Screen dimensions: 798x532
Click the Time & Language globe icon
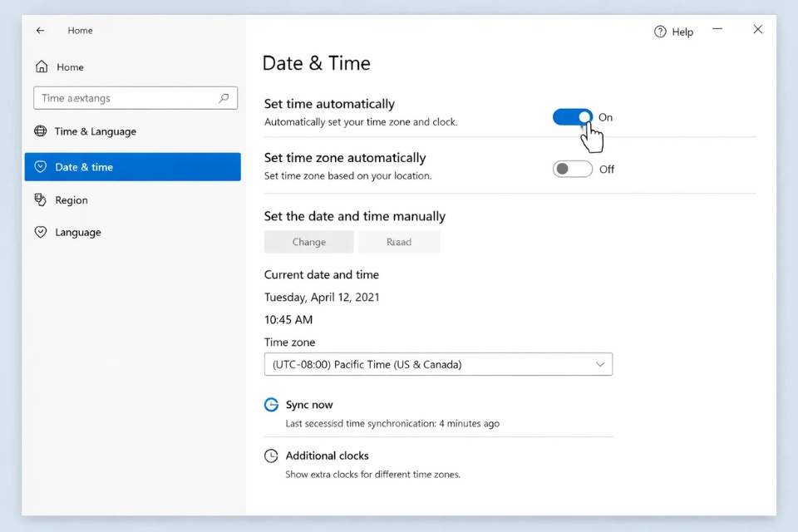pos(41,131)
